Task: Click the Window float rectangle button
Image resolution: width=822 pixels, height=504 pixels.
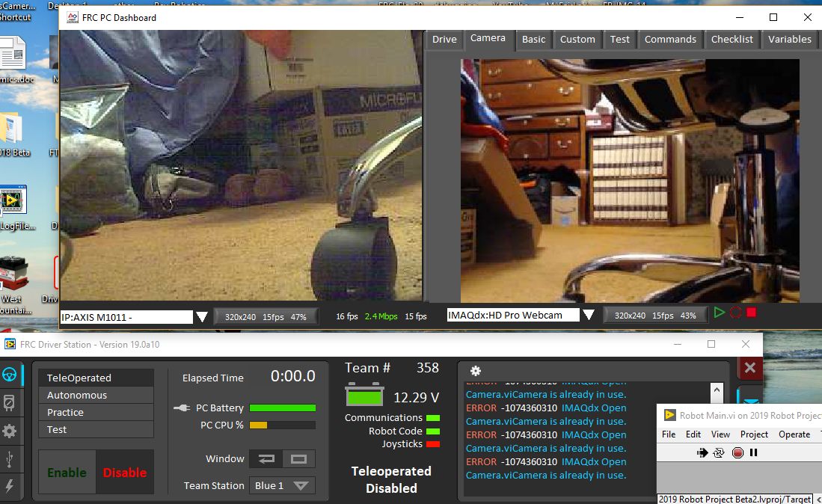Action: point(299,459)
